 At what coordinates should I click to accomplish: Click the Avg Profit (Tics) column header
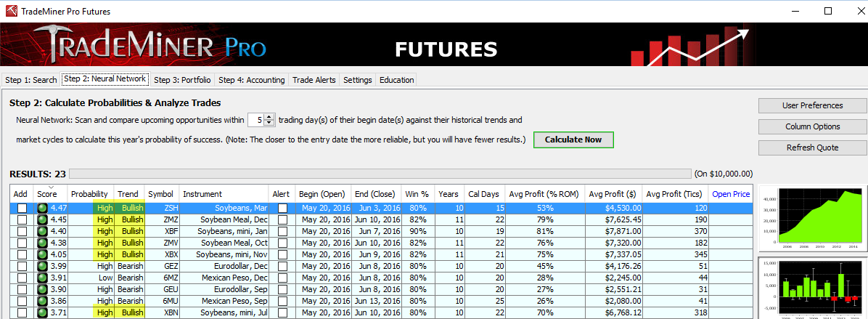[x=676, y=194]
